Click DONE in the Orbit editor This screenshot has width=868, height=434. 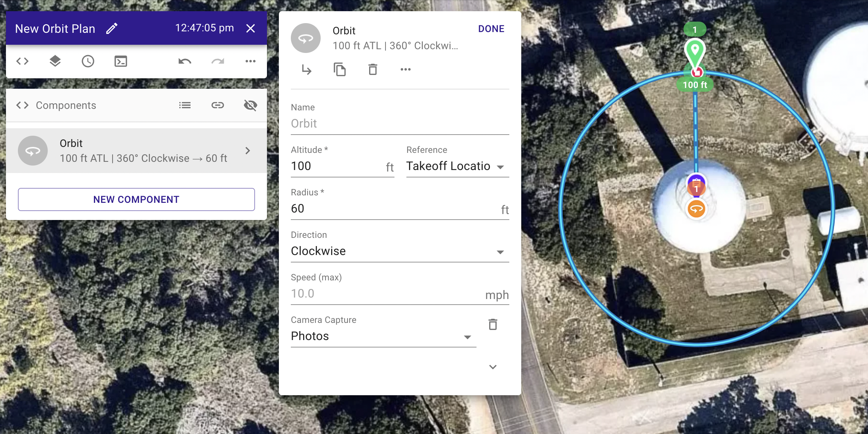click(x=491, y=29)
